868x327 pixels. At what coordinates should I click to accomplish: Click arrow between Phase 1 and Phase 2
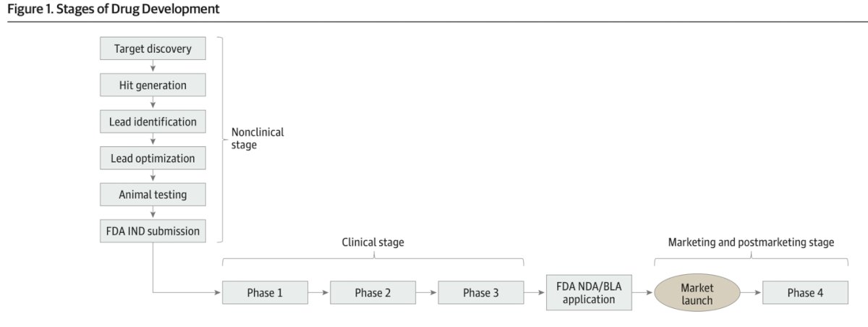click(x=319, y=293)
